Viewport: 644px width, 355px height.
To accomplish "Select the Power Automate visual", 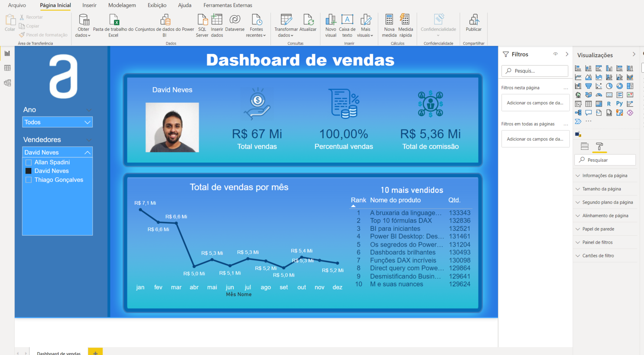I will (578, 121).
